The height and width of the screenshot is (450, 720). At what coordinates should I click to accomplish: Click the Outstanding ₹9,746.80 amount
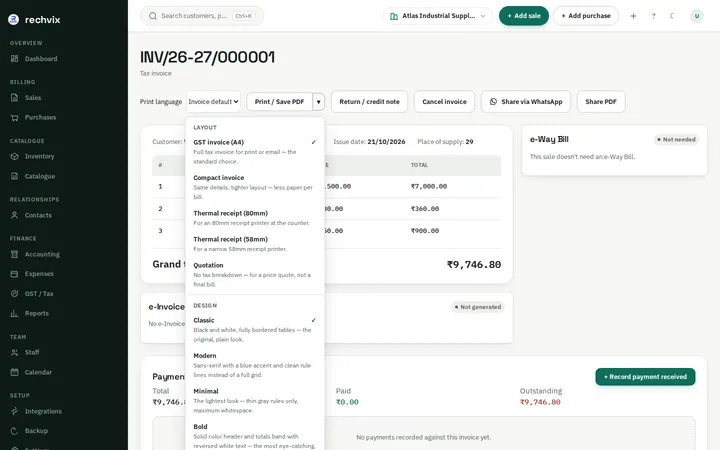540,402
